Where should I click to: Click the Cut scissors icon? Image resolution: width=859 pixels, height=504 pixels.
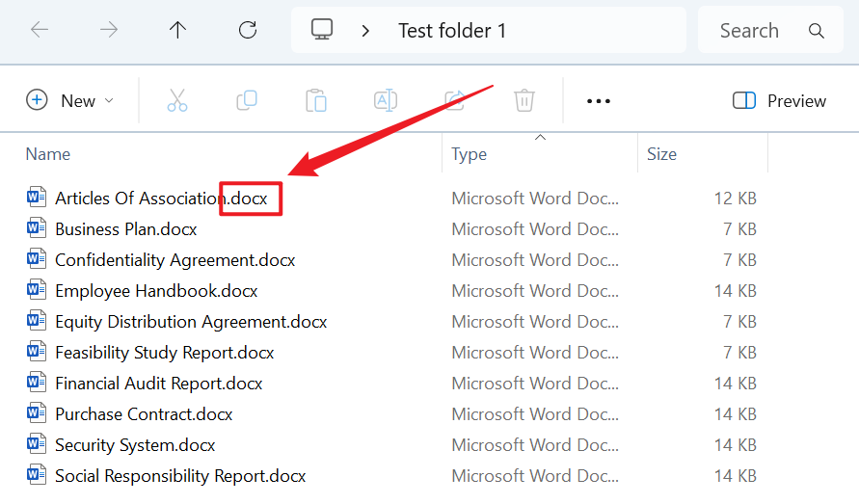[x=177, y=101]
